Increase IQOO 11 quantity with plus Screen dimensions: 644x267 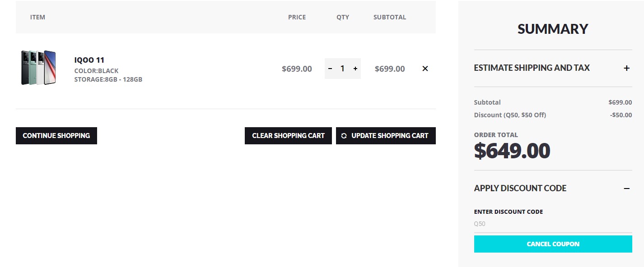(x=355, y=69)
